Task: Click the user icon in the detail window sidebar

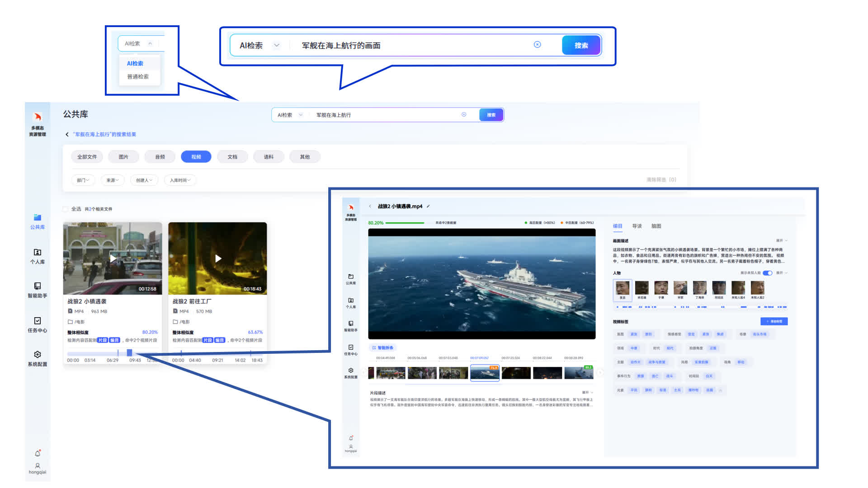Action: 351,448
